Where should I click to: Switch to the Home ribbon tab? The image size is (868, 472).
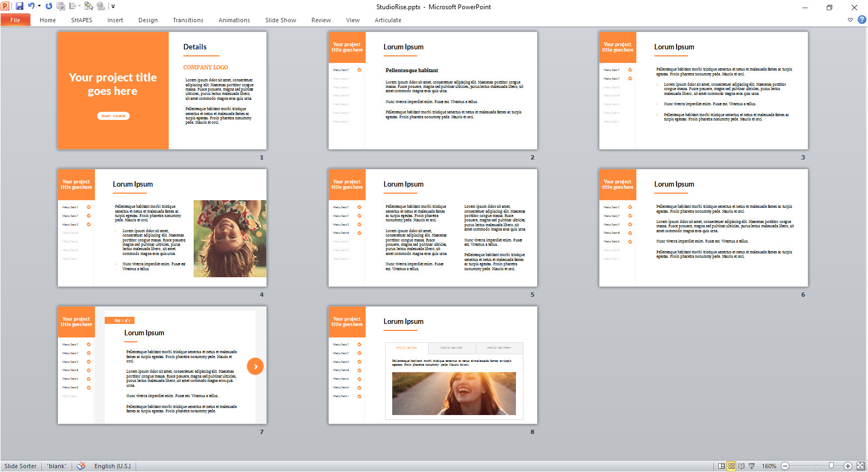coord(48,20)
